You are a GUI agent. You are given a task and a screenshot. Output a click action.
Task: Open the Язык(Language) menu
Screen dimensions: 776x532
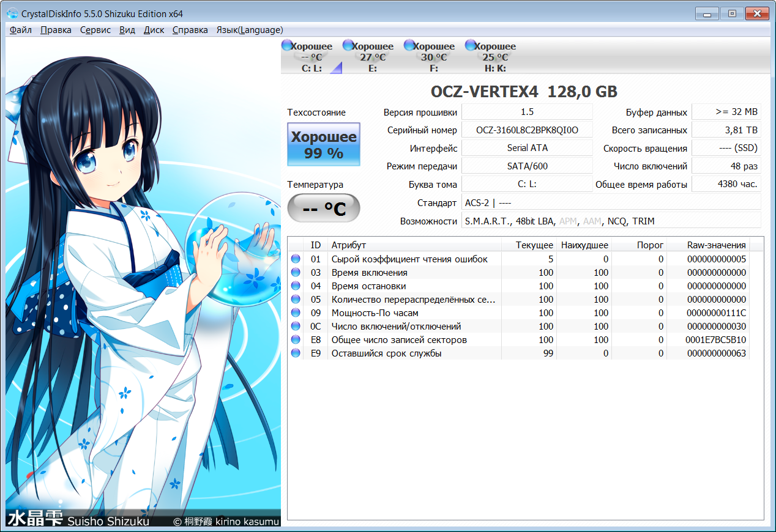pos(250,30)
